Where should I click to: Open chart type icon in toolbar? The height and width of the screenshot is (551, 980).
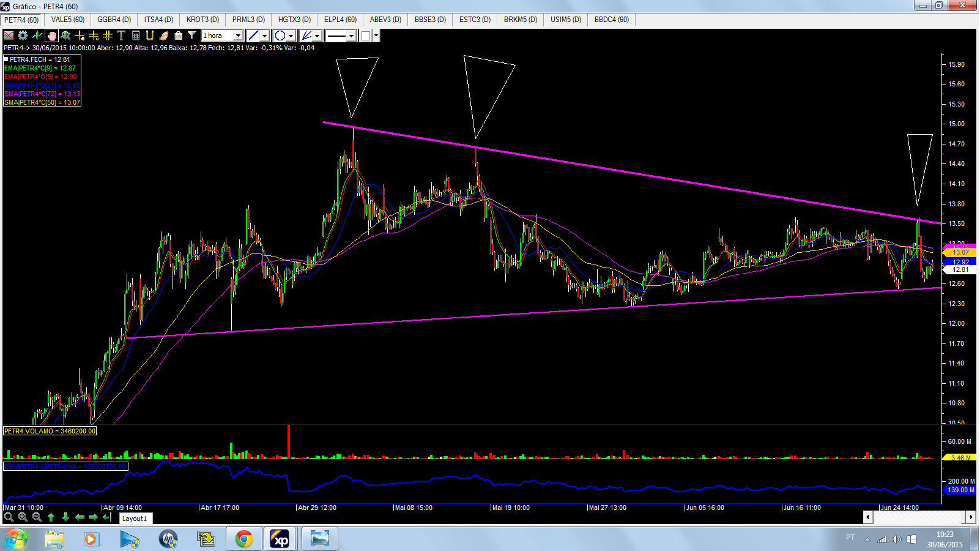pos(9,36)
